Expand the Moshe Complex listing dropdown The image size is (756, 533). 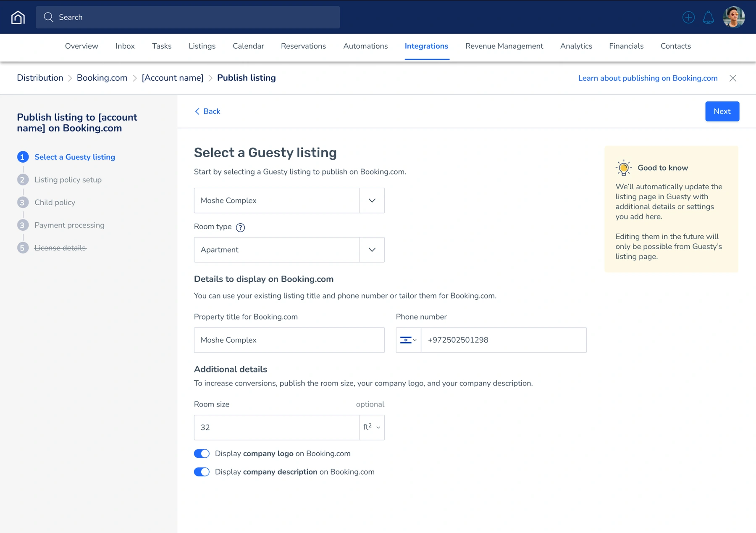click(x=372, y=201)
